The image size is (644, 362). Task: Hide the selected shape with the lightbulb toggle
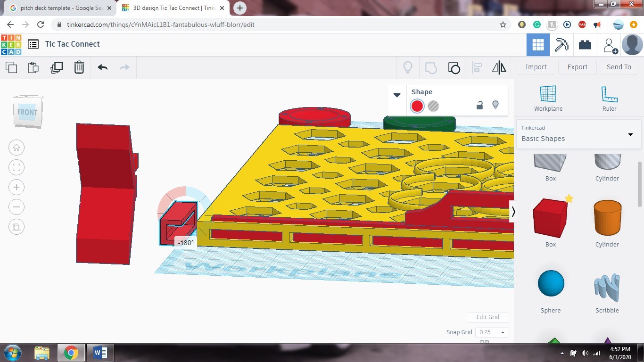(495, 106)
